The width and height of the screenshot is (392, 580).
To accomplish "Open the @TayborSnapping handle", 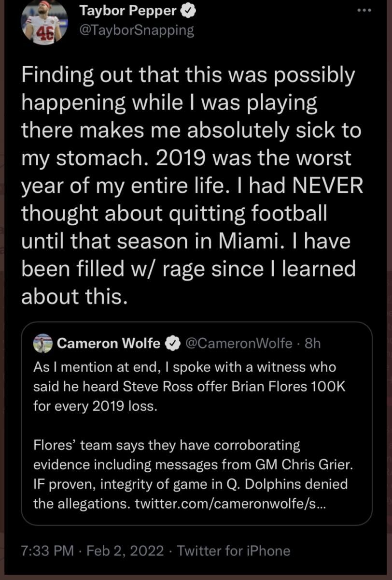I will [x=136, y=31].
